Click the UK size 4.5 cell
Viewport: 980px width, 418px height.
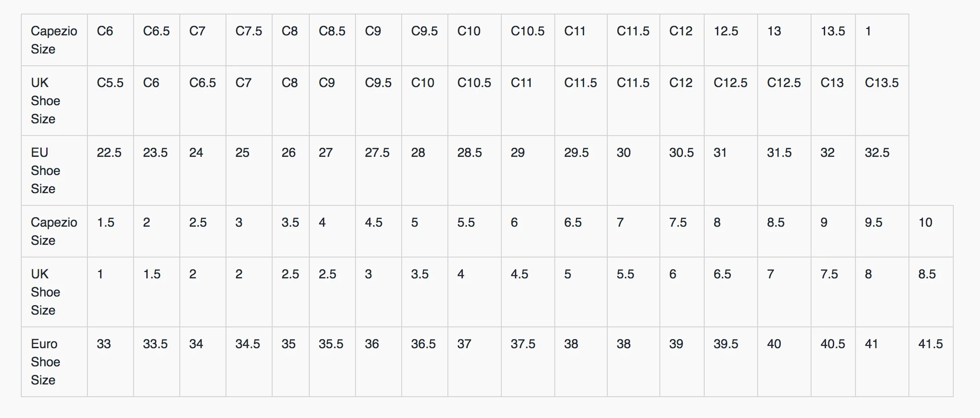tap(528, 292)
